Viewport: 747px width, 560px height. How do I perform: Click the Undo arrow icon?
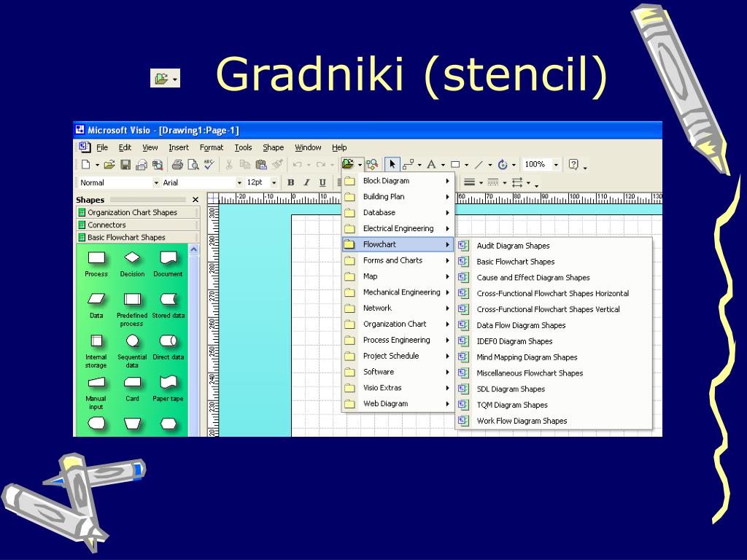[298, 165]
